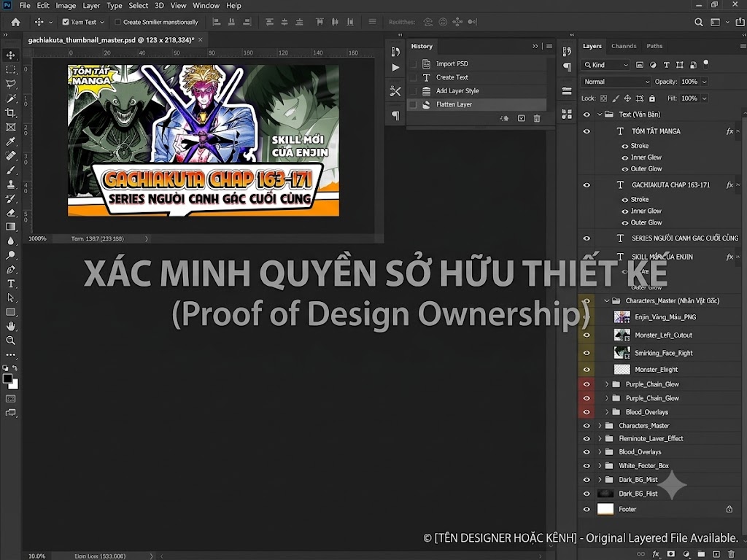Image resolution: width=747 pixels, height=560 pixels.
Task: Create new snapshot with History camera icon
Action: click(x=521, y=118)
